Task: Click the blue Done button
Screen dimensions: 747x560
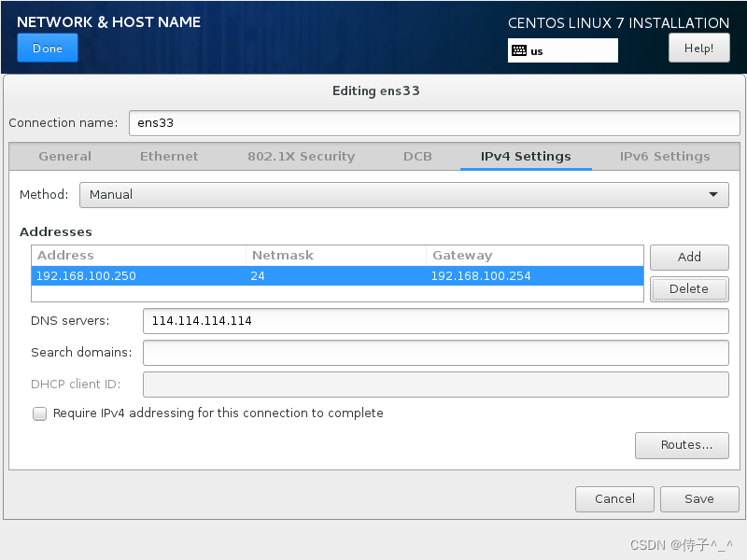Action: pos(48,49)
